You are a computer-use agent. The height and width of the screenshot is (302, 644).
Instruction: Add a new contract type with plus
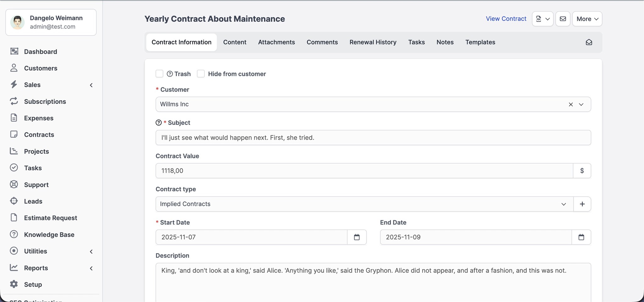[x=582, y=204]
